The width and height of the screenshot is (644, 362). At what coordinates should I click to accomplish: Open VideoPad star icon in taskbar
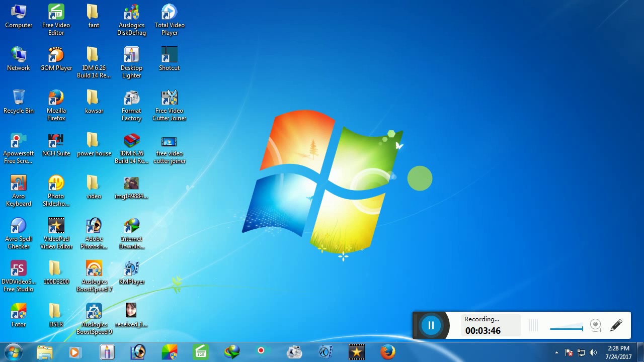pyautogui.click(x=357, y=352)
